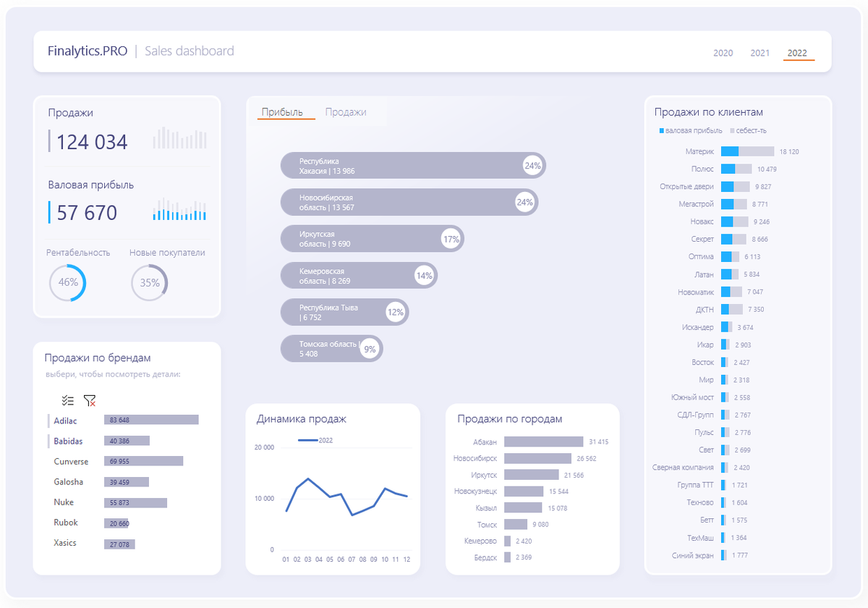Select the Galosha brand

click(x=68, y=481)
